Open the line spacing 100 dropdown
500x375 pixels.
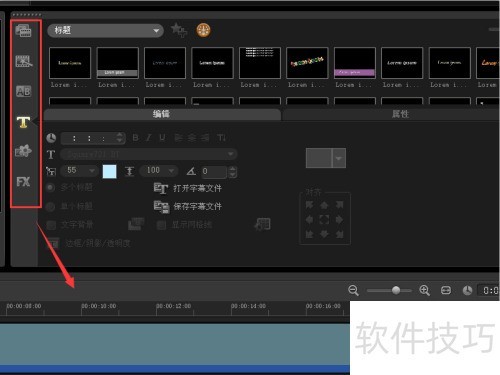(x=159, y=171)
